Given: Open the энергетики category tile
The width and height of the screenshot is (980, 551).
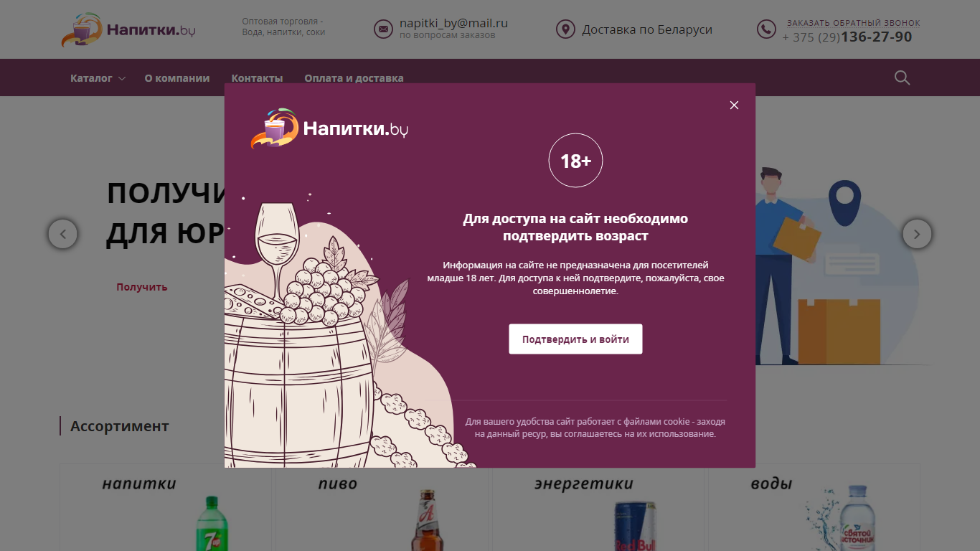Looking at the screenshot, I should [x=598, y=507].
